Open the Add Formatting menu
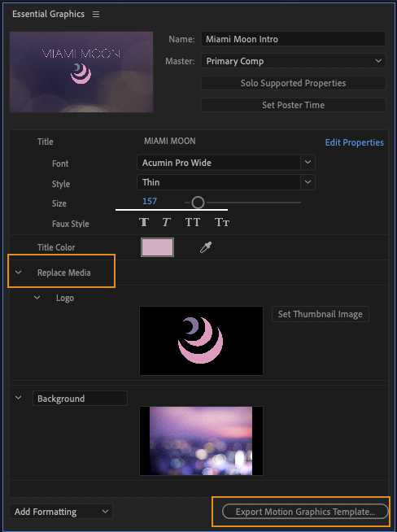397x532 pixels. point(61,512)
